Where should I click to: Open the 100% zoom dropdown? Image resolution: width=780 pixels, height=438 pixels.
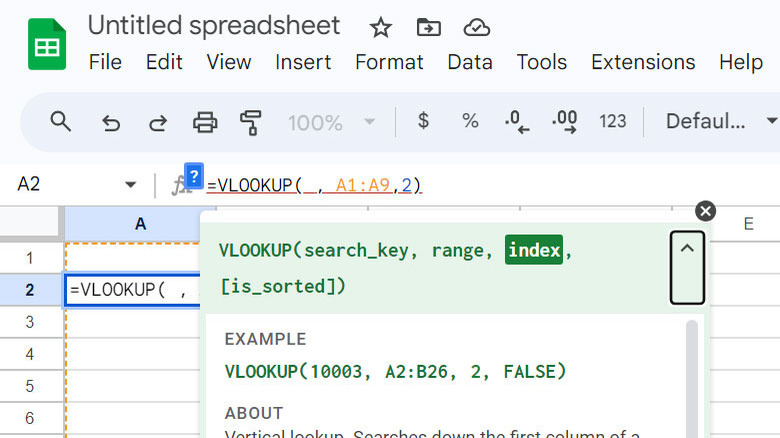tap(332, 122)
